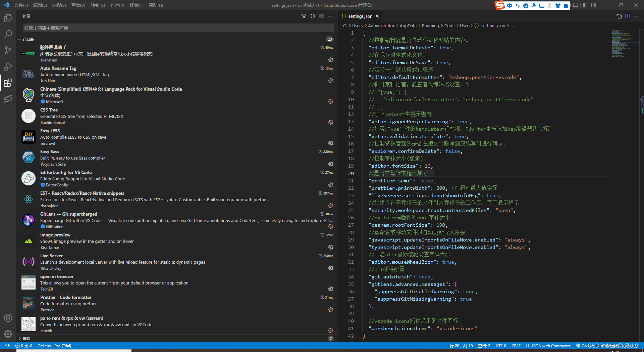This screenshot has height=352, width=644.
Task: Open the Live Server extension entry
Action: [177, 262]
